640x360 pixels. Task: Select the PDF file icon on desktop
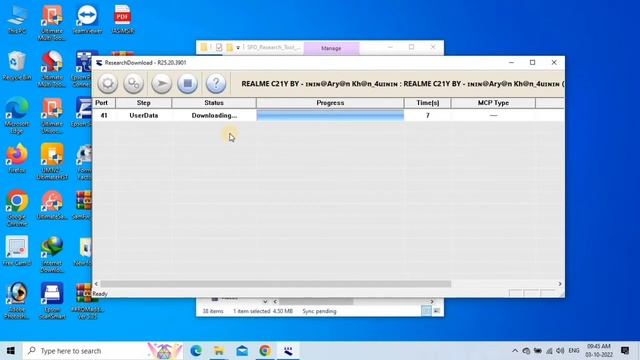tap(122, 20)
